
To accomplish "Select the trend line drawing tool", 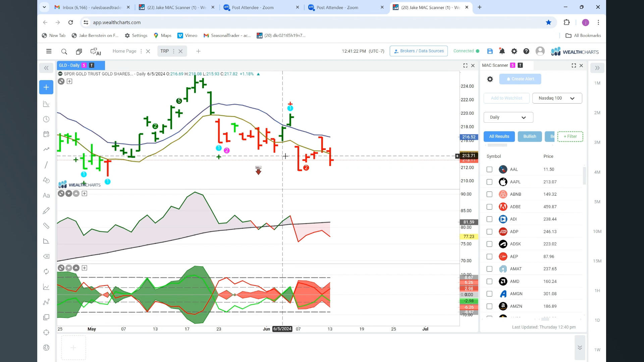I will click(x=46, y=165).
